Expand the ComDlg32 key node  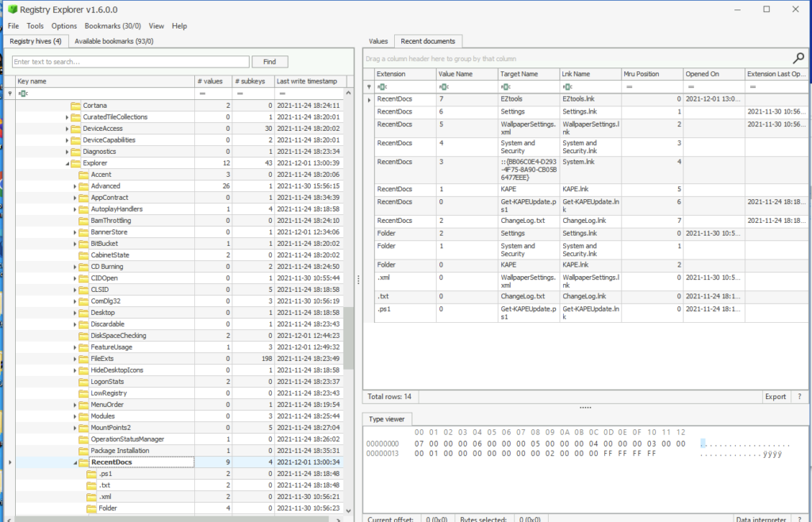[75, 301]
